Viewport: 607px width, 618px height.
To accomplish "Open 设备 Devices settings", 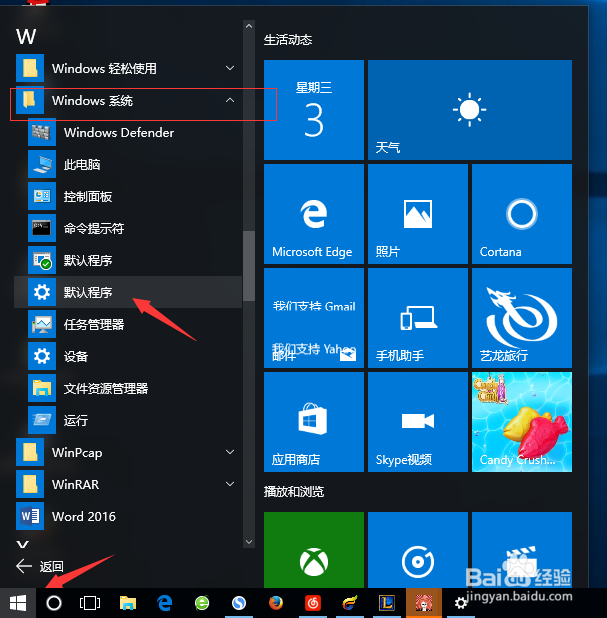I will coord(128,357).
